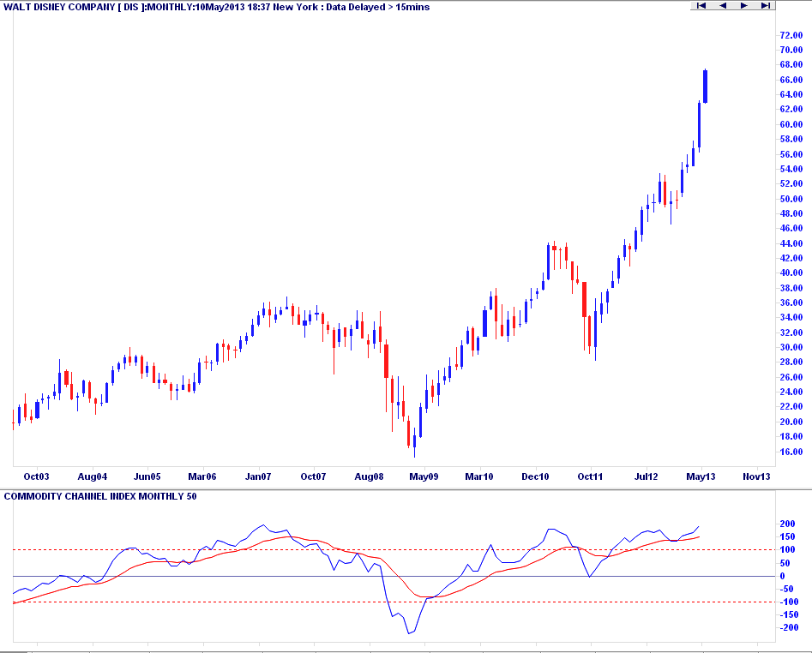The height and width of the screenshot is (653, 812).
Task: Click the 150 CCI scale label
Action: coord(788,537)
